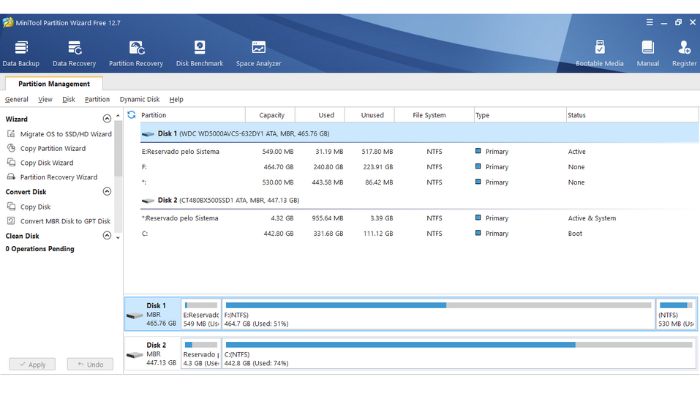Select the Disk 1 header row
700x400 pixels.
pyautogui.click(x=419, y=133)
